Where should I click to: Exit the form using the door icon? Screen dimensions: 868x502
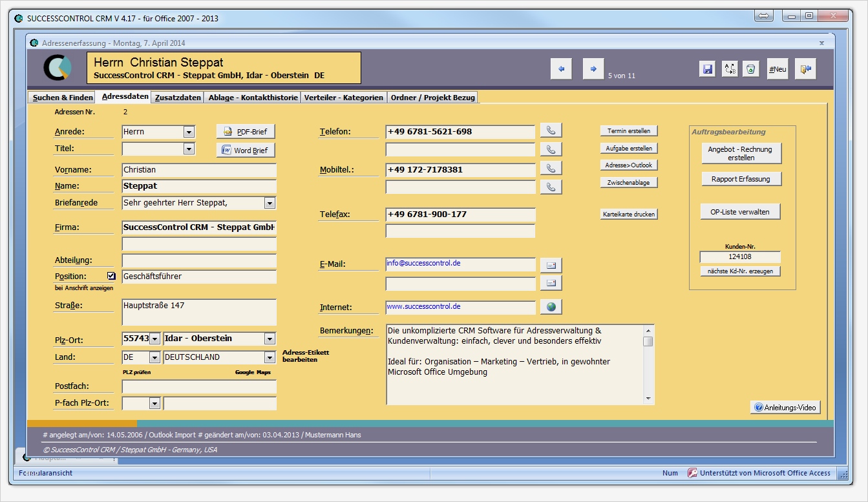(805, 68)
